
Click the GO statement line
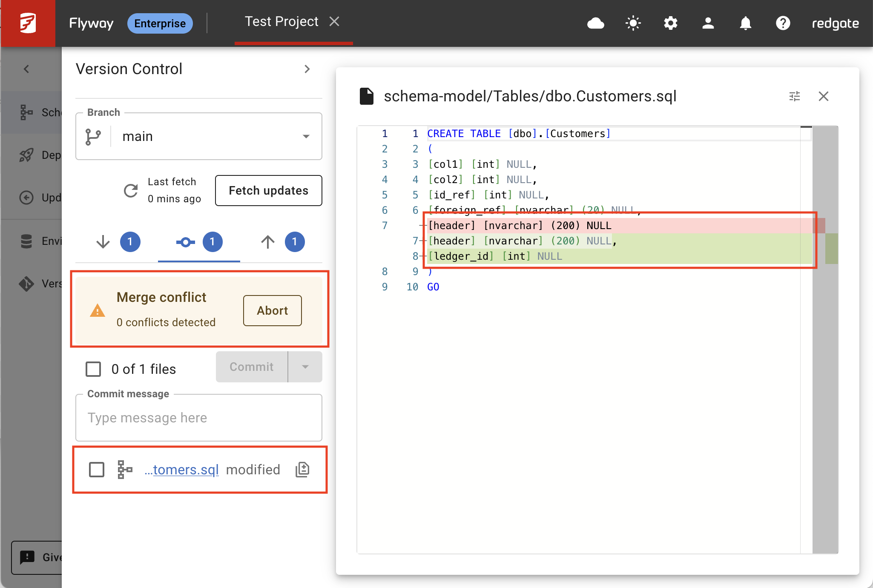click(433, 287)
